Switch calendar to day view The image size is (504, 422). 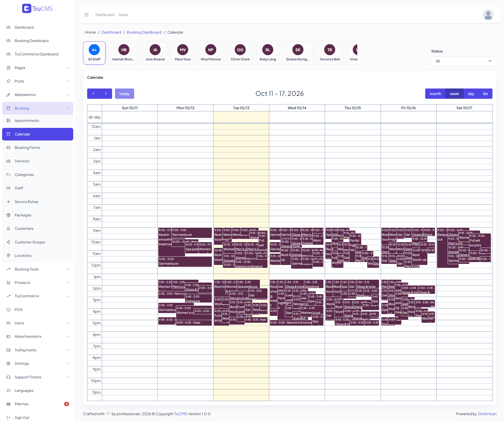coord(471,93)
